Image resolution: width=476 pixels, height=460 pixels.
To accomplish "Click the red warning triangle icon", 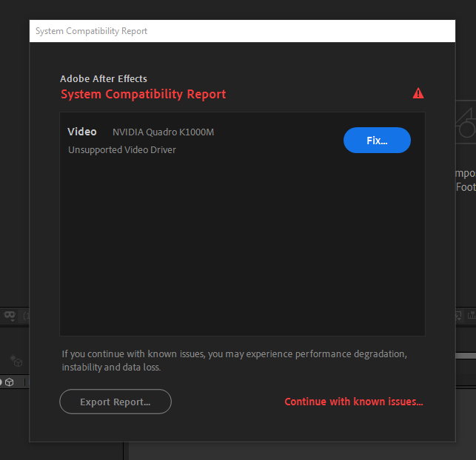I will coord(418,93).
